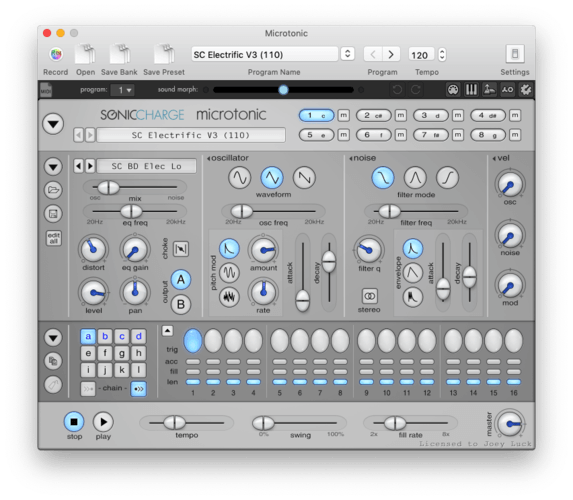Screen dimensions: 573x500
Task: Select the sine oscillator waveform
Action: 240,178
